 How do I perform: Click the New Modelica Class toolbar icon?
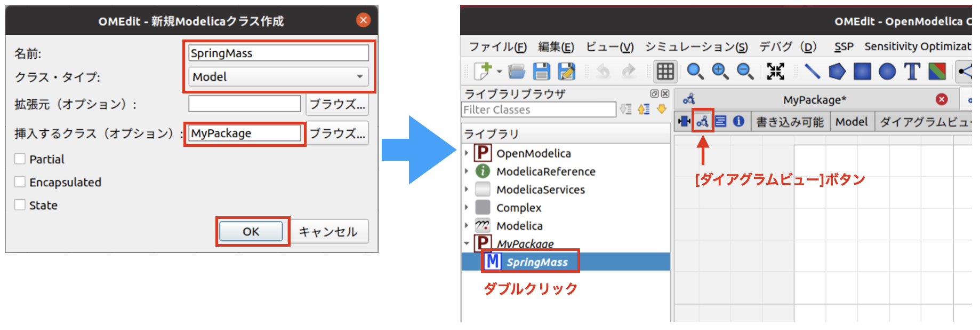[484, 71]
